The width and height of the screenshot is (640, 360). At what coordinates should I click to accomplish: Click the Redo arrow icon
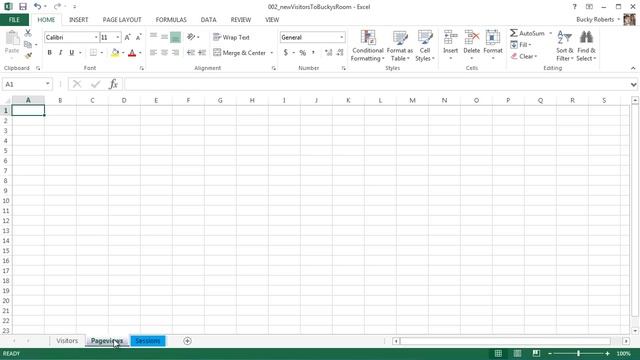point(58,7)
